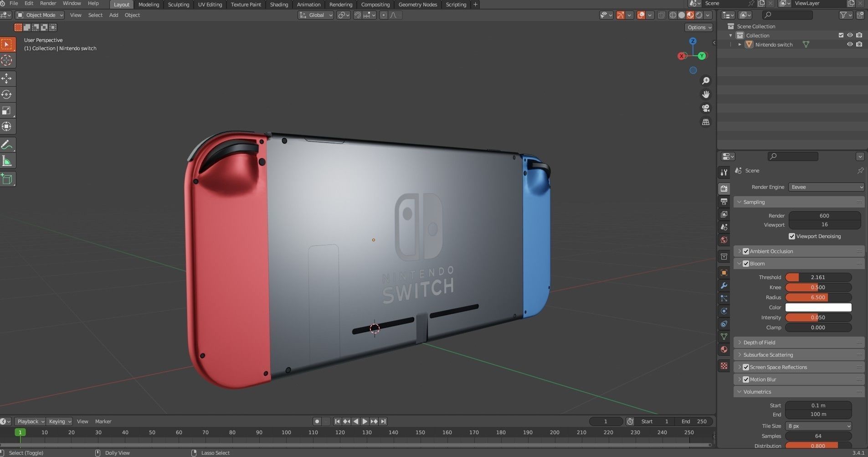Expand Nintendo switch in outliner
Viewport: 868px width, 457px height.
tap(740, 45)
